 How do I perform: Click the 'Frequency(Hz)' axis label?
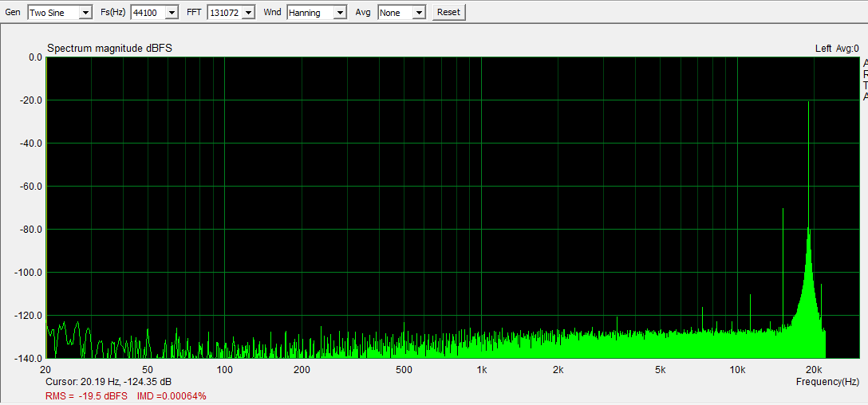(x=827, y=382)
